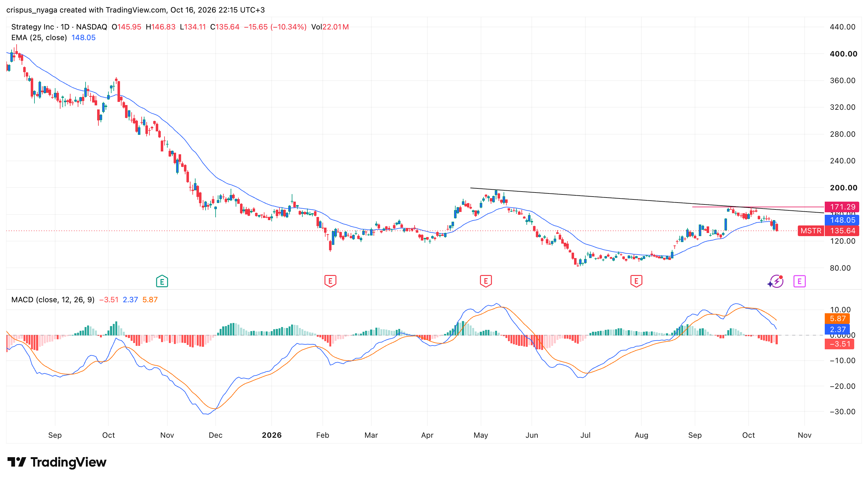Viewport: 868px width, 481px height.
Task: Click the red -3.51 histogram axis label
Action: pos(839,344)
